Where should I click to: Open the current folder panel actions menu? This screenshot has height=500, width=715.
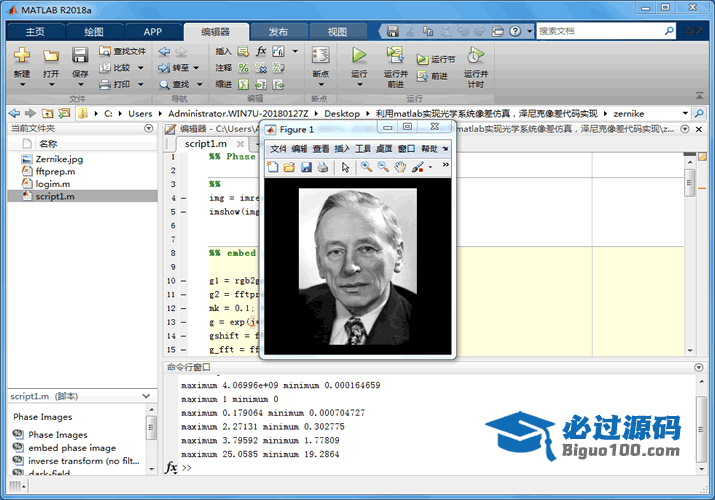point(149,129)
